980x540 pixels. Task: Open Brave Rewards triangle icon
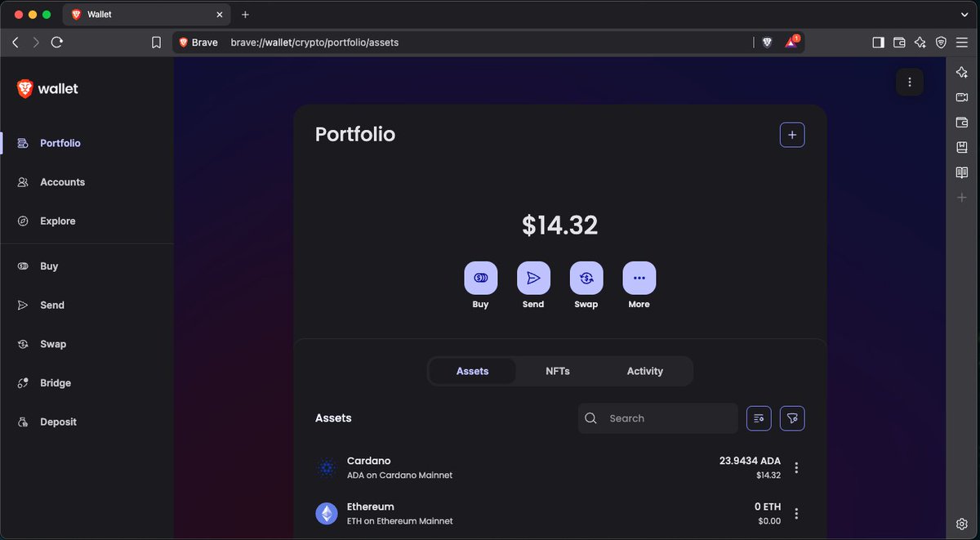coord(791,42)
